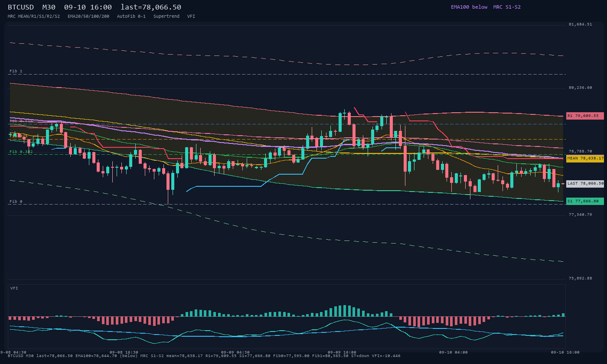Click the 'Fib 1' level label

[16, 71]
